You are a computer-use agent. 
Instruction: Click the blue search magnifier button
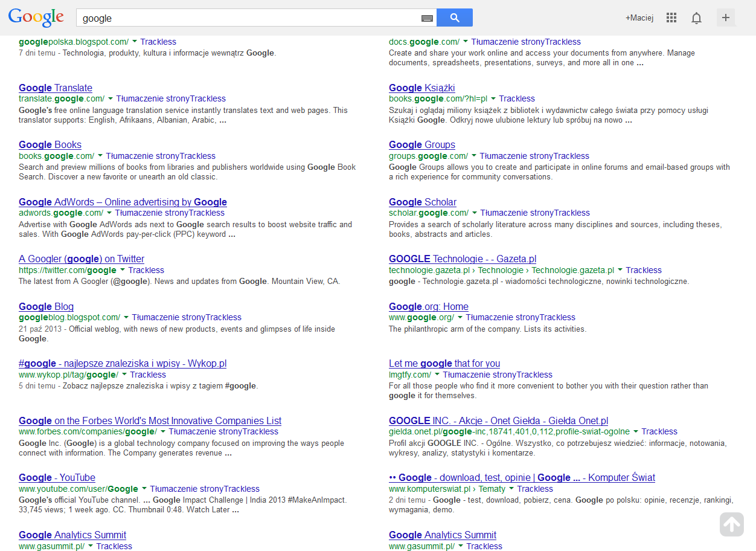454,18
